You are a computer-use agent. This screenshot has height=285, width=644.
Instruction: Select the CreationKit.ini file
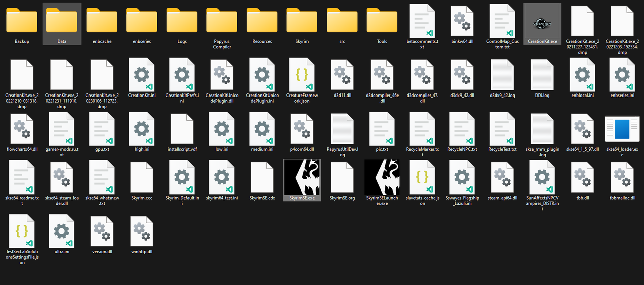click(x=142, y=74)
